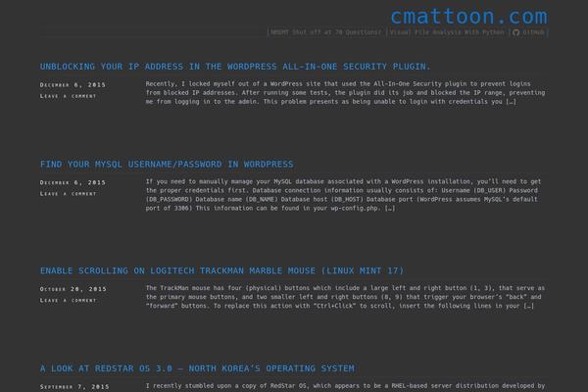Screen dimensions: 588x392
Task: Open 'Enable Scrolling on Logitech Trackman' post
Action: coord(221,270)
